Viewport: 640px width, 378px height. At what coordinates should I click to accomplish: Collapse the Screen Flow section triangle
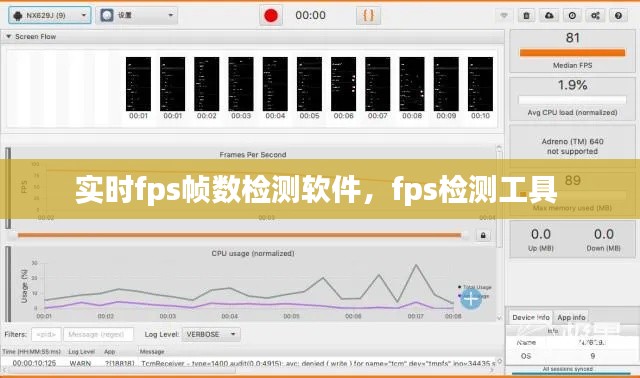coord(8,37)
